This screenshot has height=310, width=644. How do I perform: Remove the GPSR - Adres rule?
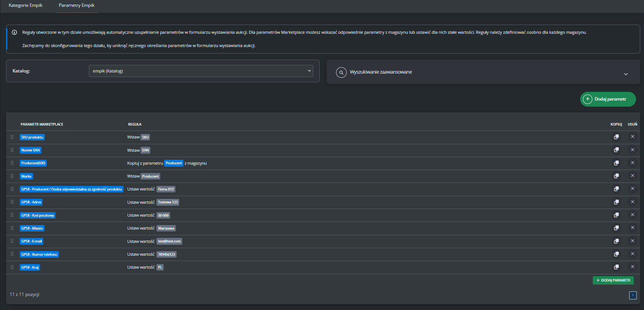(632, 202)
